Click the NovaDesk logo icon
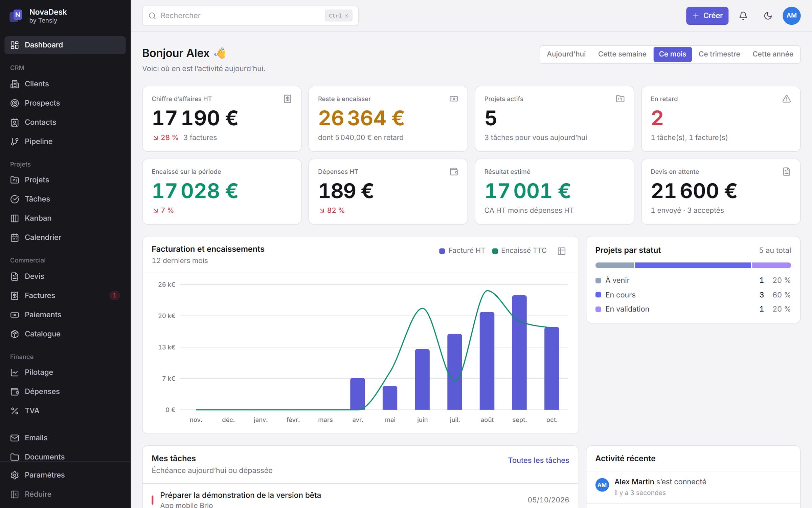 click(x=16, y=16)
